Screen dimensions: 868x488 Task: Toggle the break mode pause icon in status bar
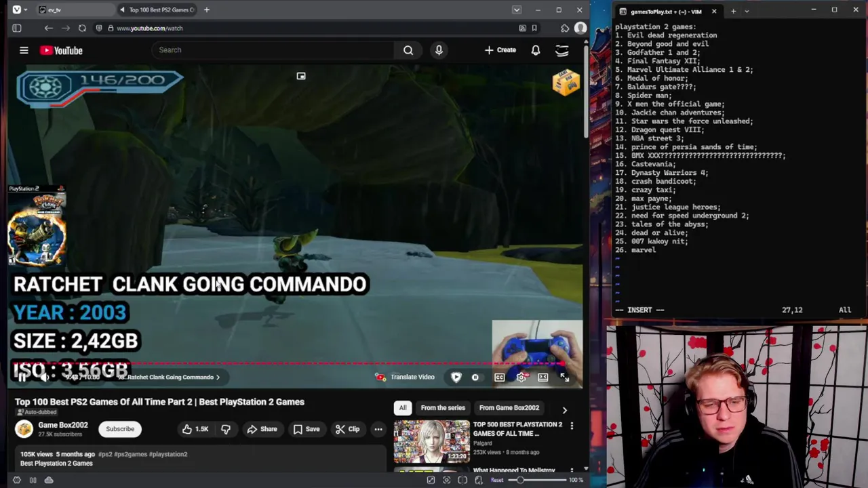click(x=33, y=480)
